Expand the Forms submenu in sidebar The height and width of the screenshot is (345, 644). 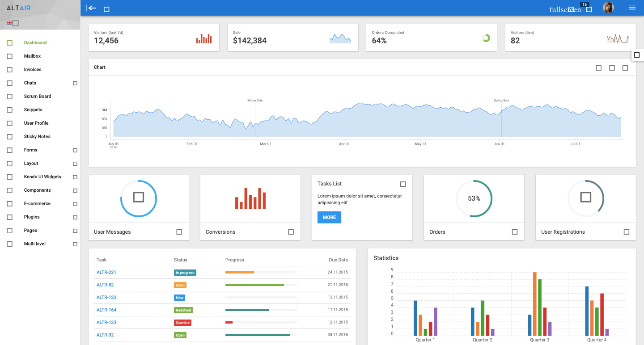(75, 150)
